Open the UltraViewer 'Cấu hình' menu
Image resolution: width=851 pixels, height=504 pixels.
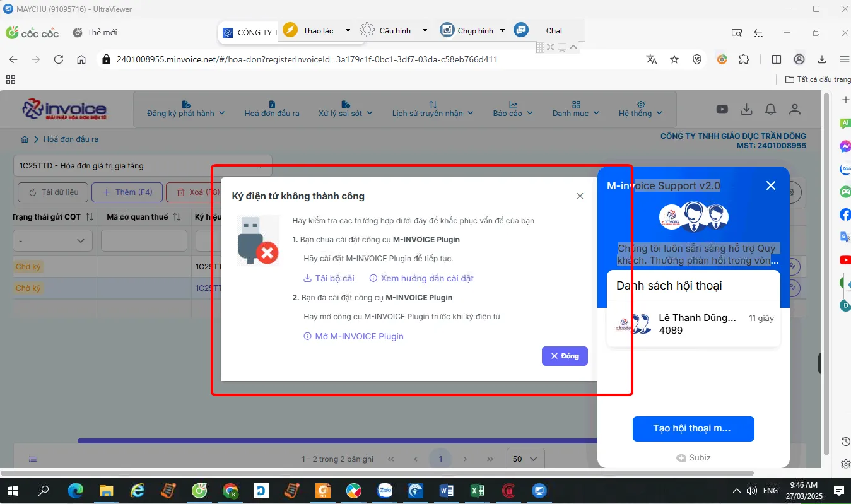click(394, 30)
